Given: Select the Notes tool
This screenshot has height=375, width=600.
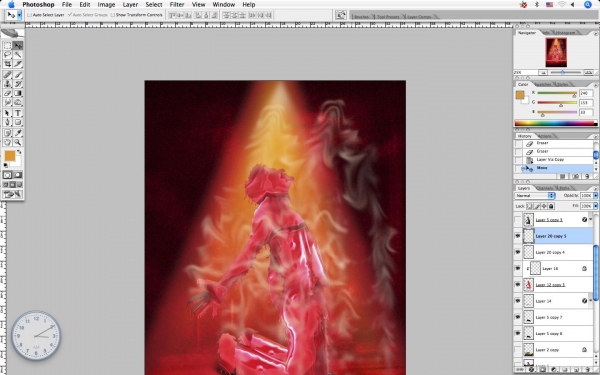Looking at the screenshot, I should click(x=7, y=133).
